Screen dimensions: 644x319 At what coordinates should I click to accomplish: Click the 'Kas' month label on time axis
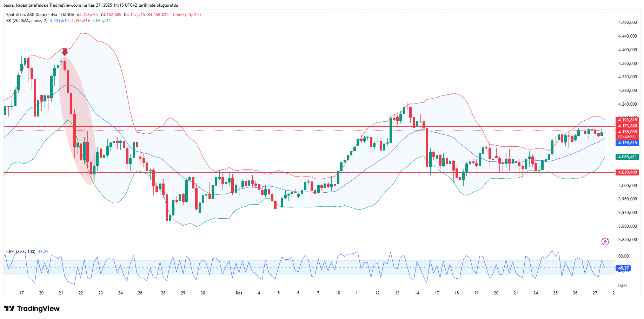coord(239,293)
